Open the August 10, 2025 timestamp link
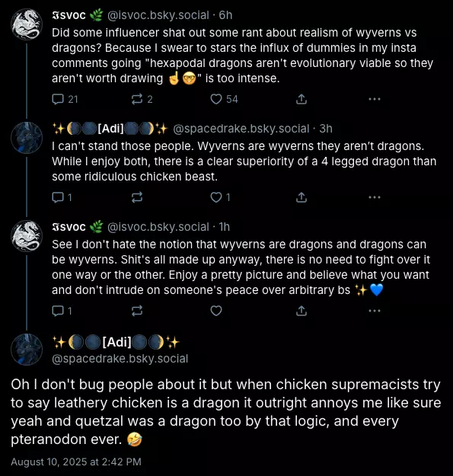 76,462
